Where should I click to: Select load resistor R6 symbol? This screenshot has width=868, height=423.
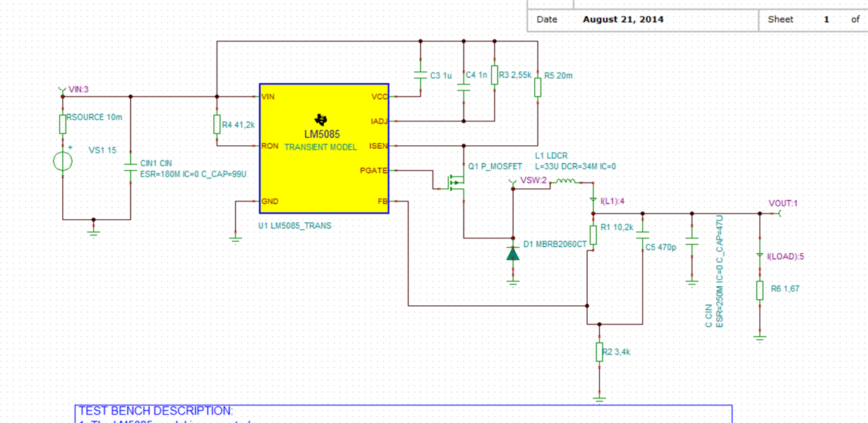pos(759,290)
